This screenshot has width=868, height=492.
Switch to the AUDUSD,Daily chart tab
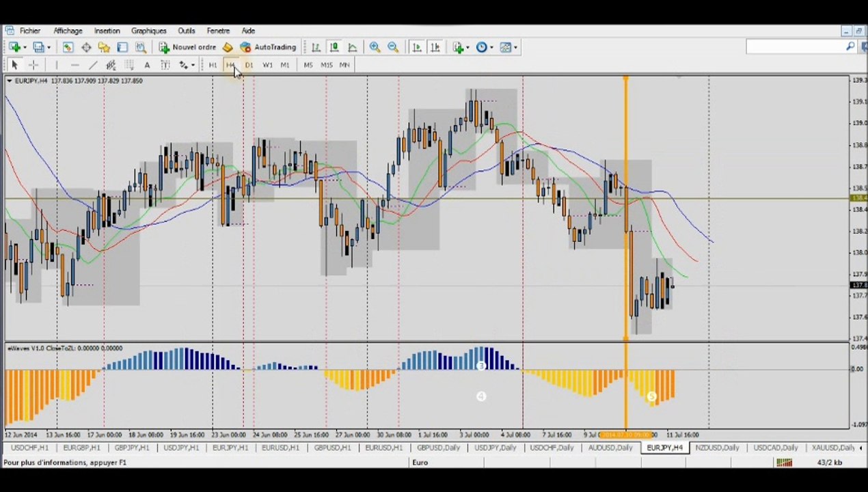[x=610, y=448]
